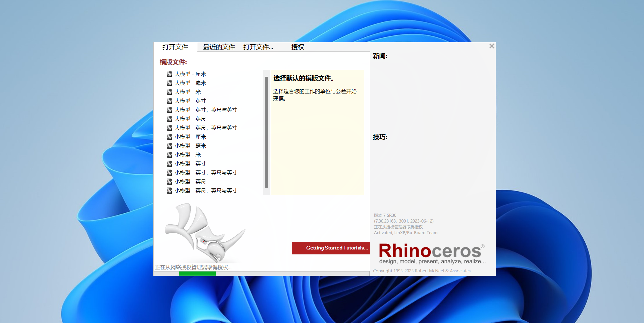Image resolution: width=644 pixels, height=323 pixels.
Task: Click the 技巧: heading
Action: pyautogui.click(x=380, y=137)
